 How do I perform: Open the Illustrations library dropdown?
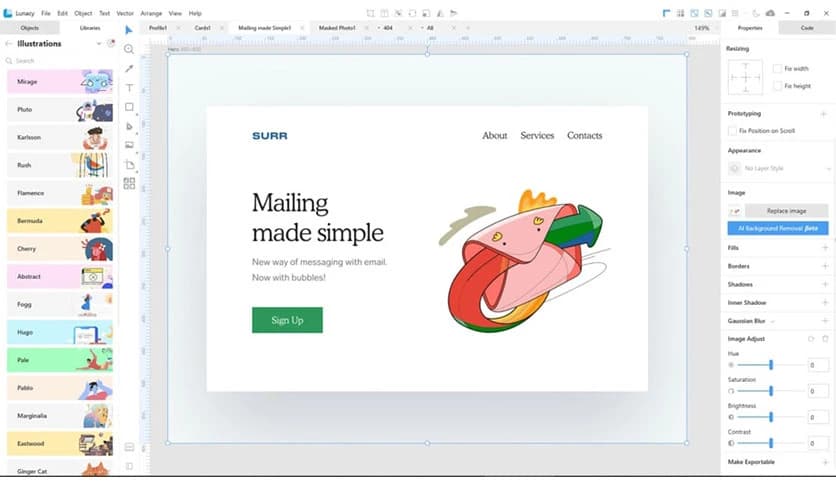pos(99,44)
